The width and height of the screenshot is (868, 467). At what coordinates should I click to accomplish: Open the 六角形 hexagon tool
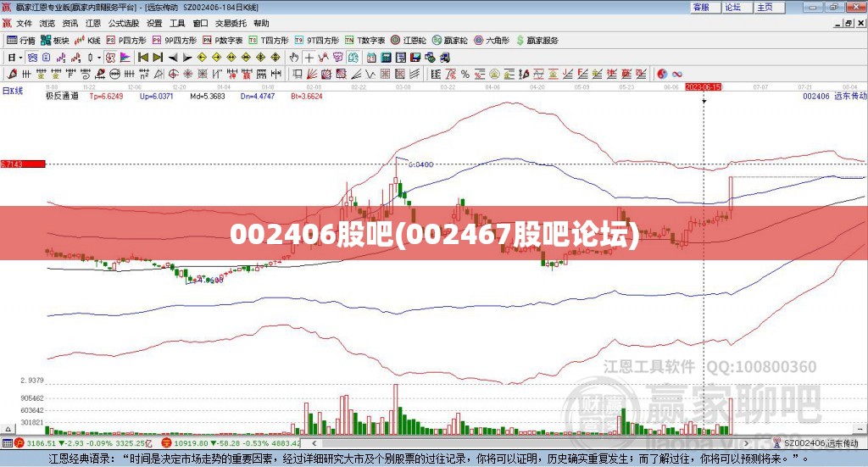coord(492,41)
